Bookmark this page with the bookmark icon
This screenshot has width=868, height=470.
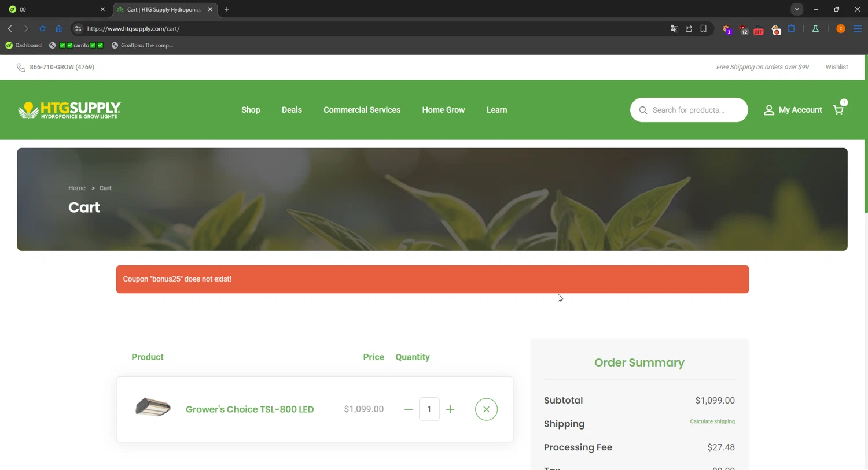pyautogui.click(x=704, y=28)
